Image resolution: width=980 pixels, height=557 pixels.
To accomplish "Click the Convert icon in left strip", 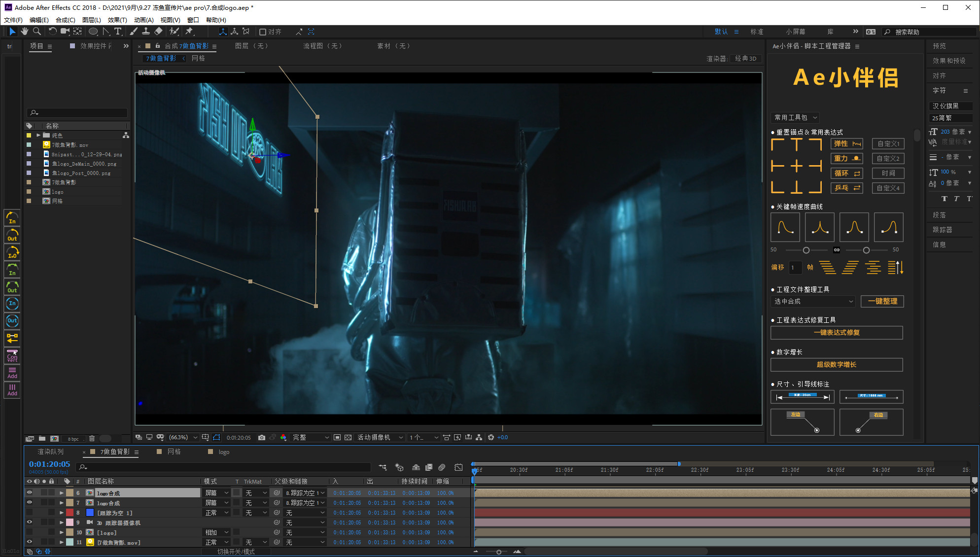I will [x=12, y=356].
